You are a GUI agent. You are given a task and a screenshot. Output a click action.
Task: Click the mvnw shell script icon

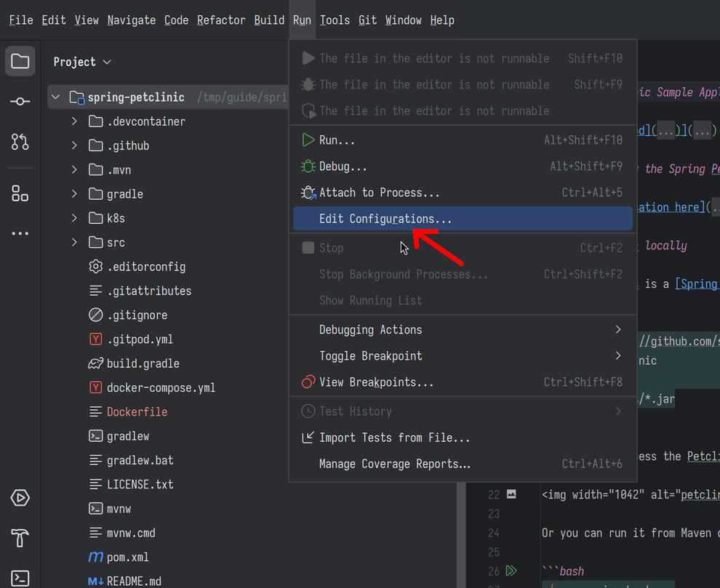95,509
